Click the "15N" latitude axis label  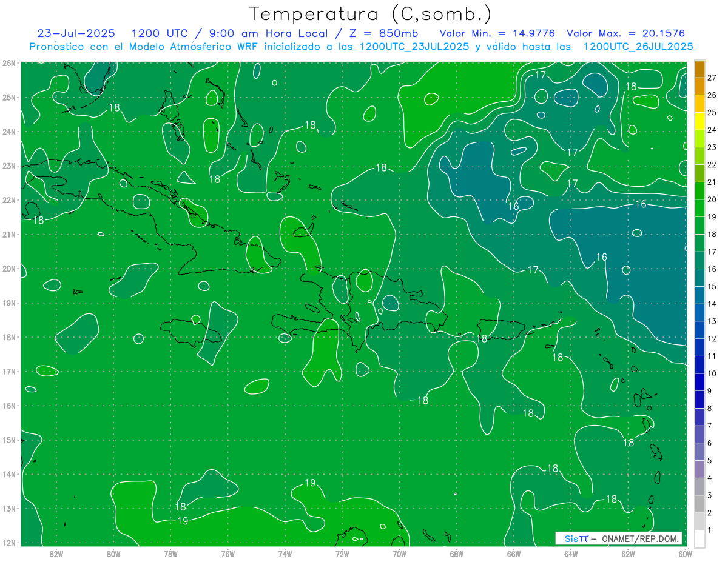(9, 440)
